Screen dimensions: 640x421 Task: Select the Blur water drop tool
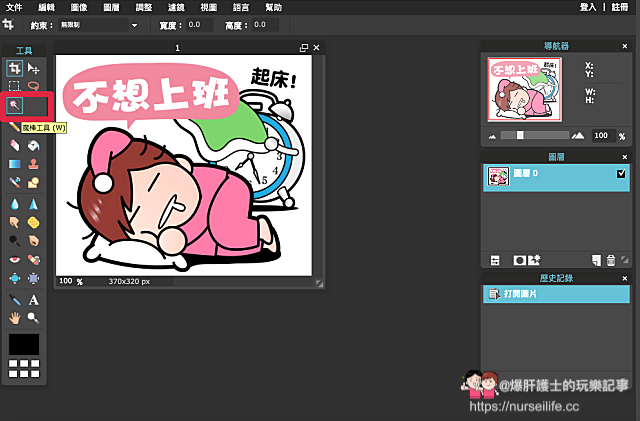(x=15, y=204)
